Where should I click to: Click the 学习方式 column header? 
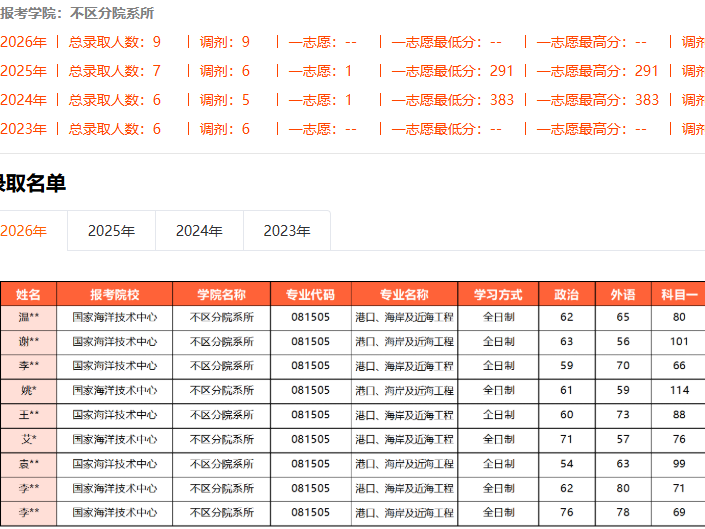tap(498, 294)
